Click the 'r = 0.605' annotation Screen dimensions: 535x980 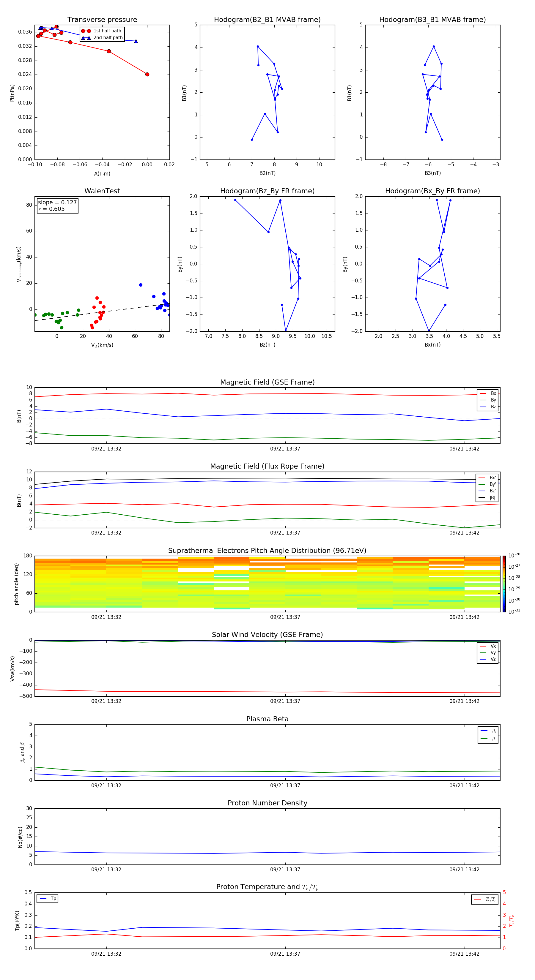tap(51, 209)
